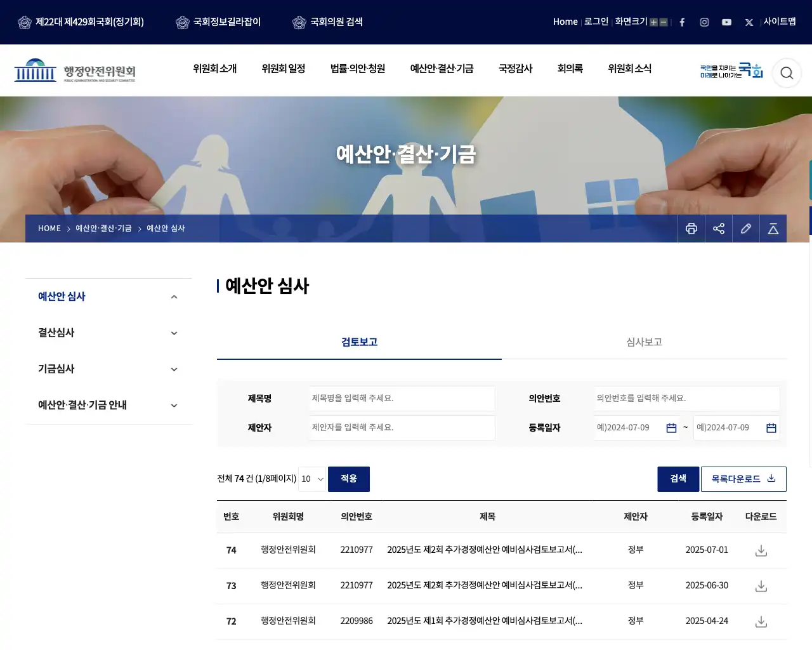Open the 국회의원 검색 link
812x650 pixels.
(x=328, y=22)
